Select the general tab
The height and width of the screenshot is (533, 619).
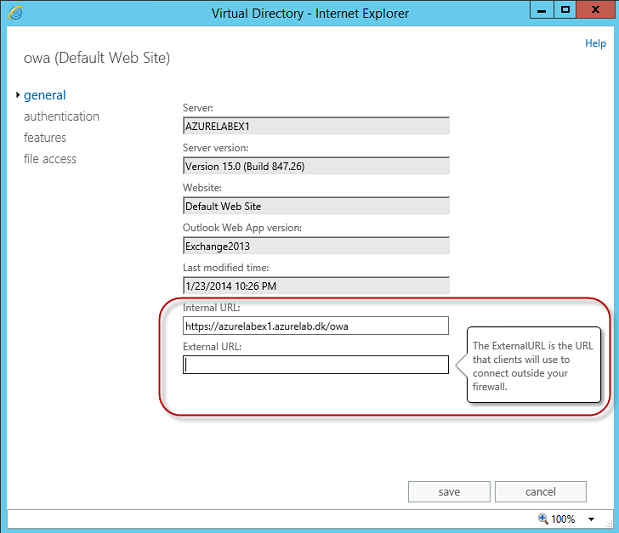tap(45, 95)
